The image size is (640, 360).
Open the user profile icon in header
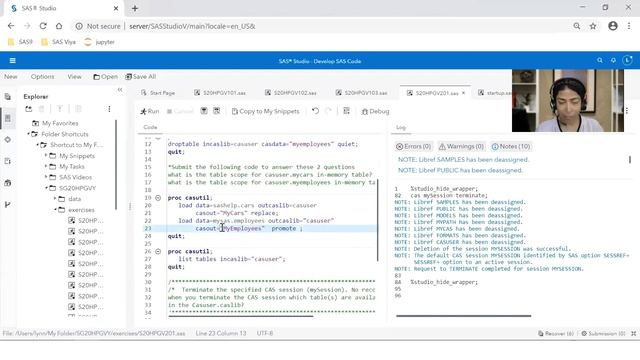coord(627,60)
